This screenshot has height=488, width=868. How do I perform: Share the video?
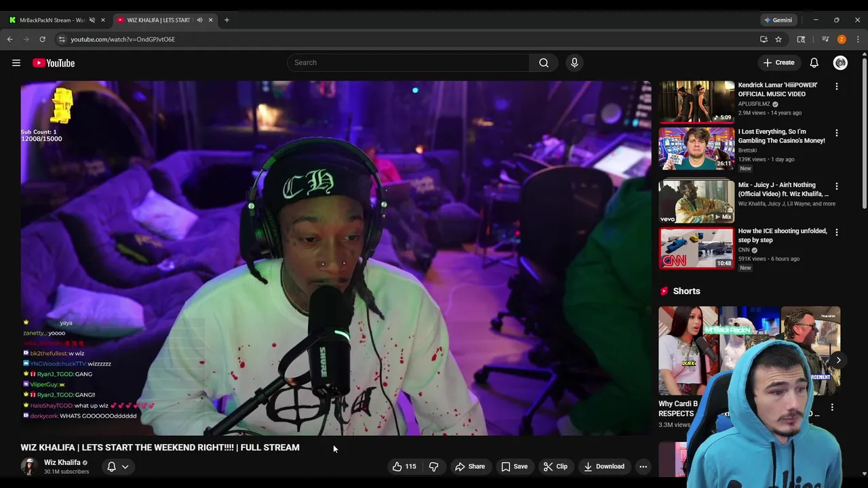point(470,466)
